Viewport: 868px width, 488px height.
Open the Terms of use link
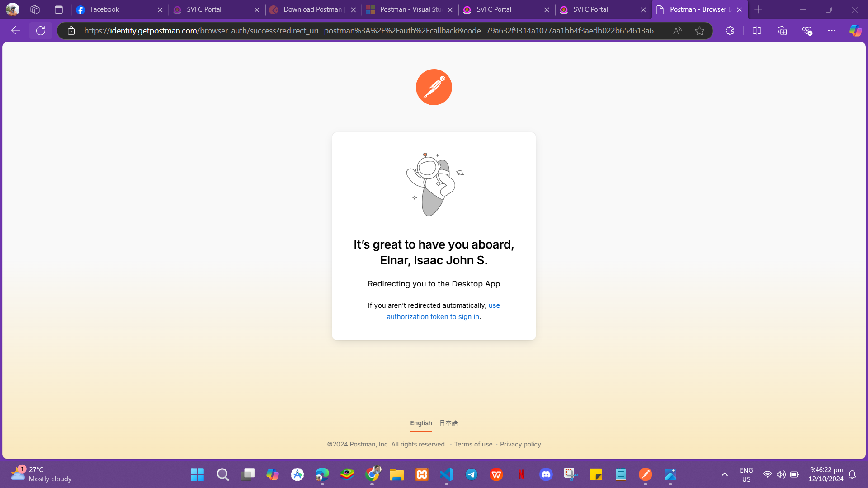tap(473, 444)
